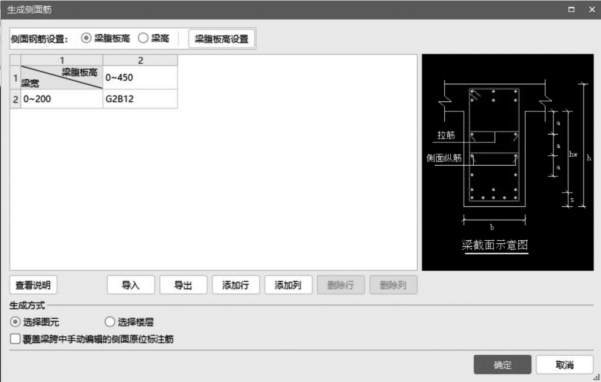601x382 pixels.
Task: Confirm with the 确定 button
Action: 502,364
